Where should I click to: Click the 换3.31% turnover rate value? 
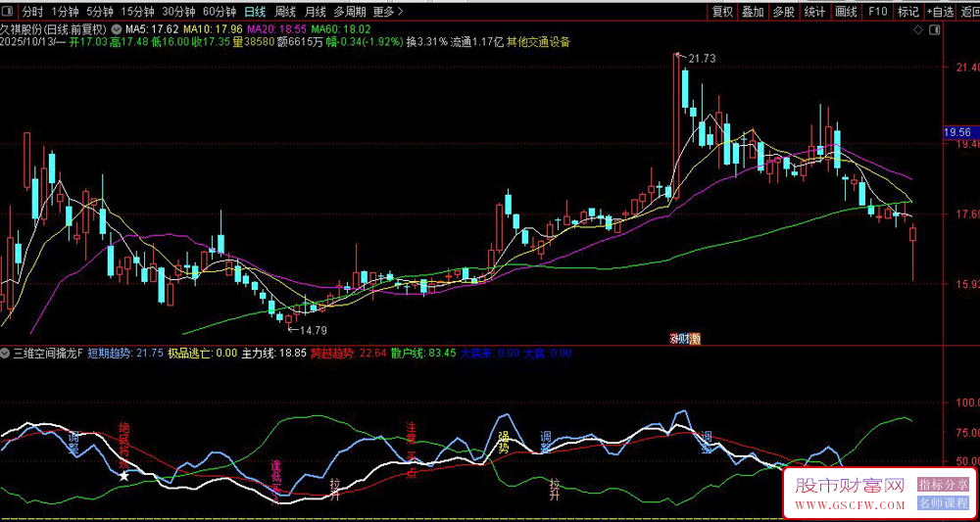(427, 42)
